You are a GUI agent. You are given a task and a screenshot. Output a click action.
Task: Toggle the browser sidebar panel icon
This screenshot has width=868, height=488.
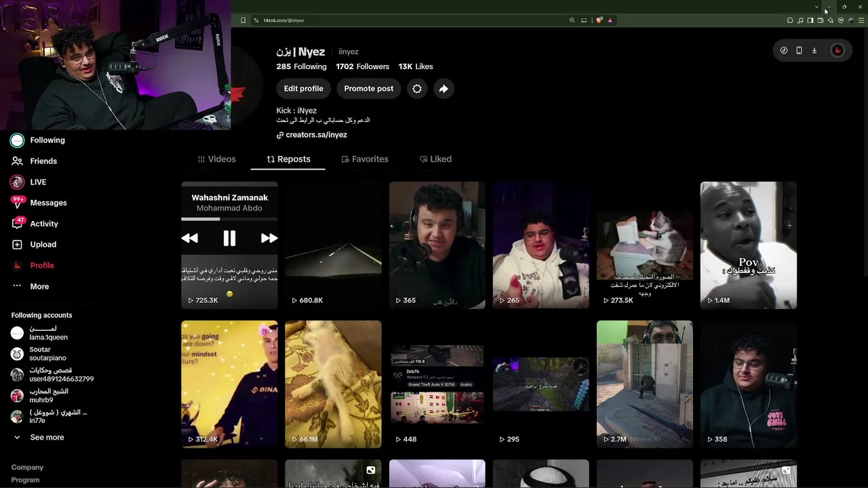(810, 20)
